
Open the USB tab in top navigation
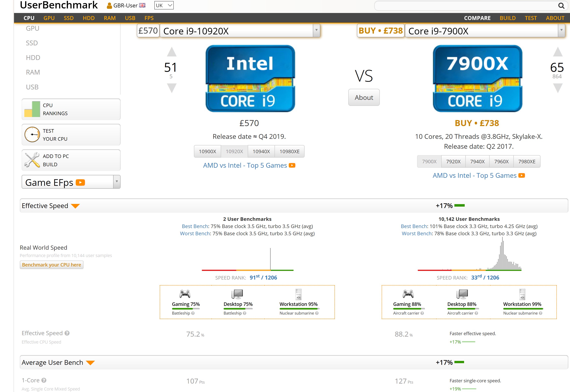click(130, 18)
